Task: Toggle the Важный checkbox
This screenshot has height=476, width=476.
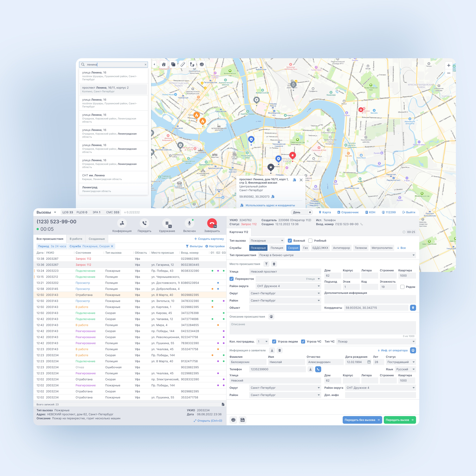Action: click(290, 241)
